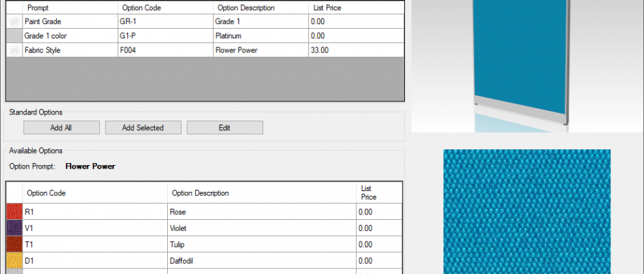The image size is (644, 274).
Task: Click option code GR-1
Action: [166, 21]
